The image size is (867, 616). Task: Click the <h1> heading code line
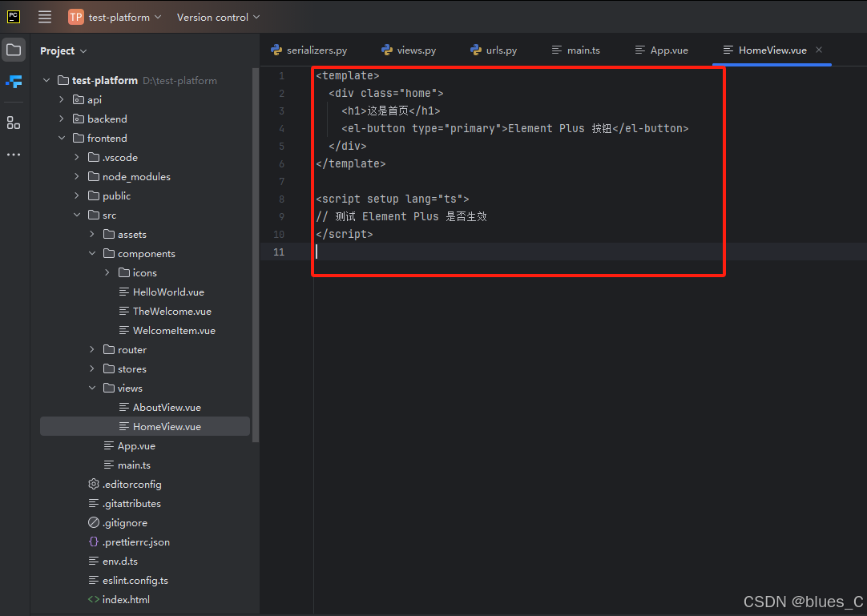(x=391, y=111)
